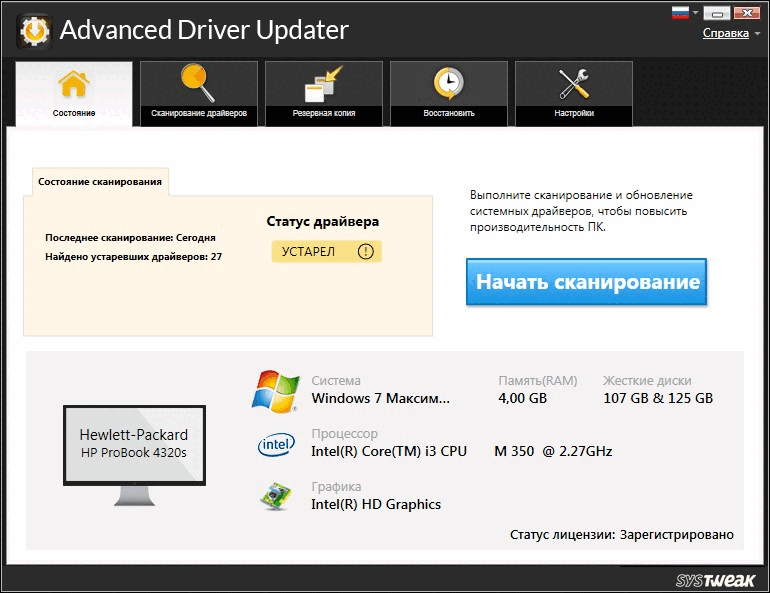This screenshot has width=770, height=593.
Task: Click the 'M 350 @ 2.27GHz' text
Action: (x=553, y=451)
